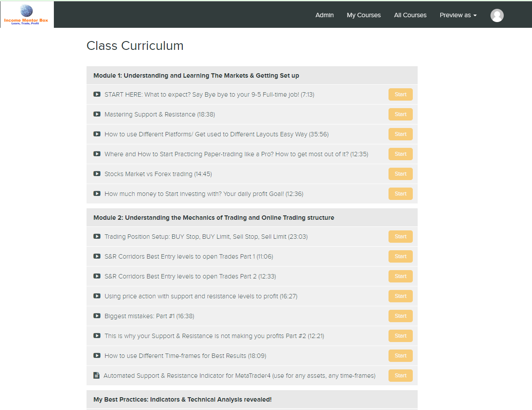Open title 'This is why your Support & Resistance'
This screenshot has width=532, height=410.
point(215,336)
